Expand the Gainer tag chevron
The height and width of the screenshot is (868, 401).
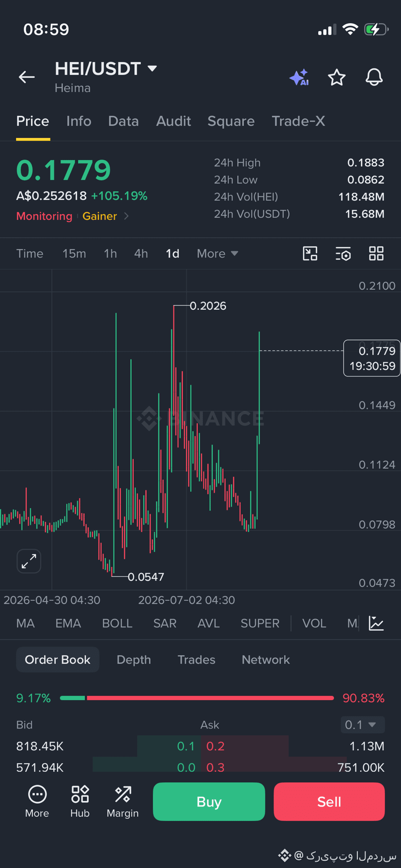point(126,216)
